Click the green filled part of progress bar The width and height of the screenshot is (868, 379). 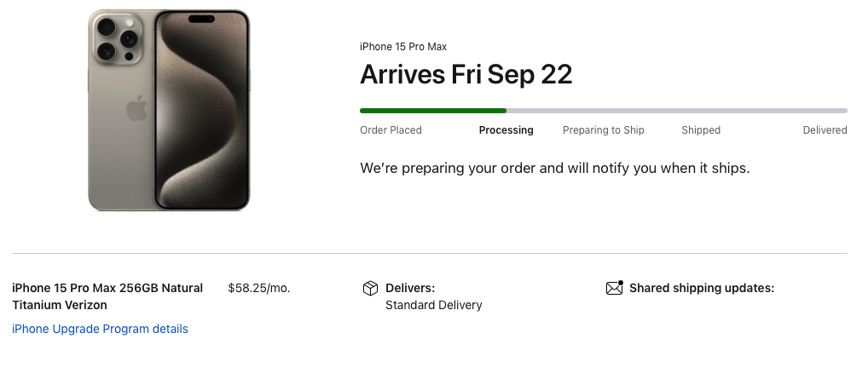pyautogui.click(x=432, y=111)
